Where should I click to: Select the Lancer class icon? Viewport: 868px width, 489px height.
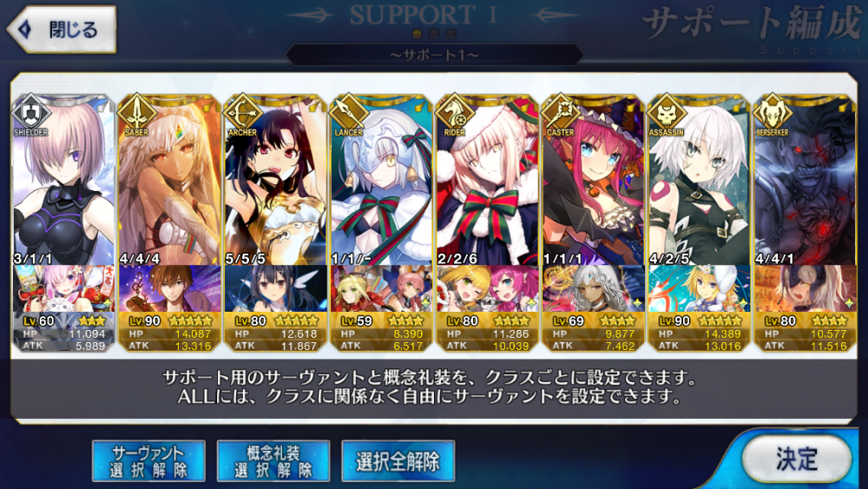point(349,114)
